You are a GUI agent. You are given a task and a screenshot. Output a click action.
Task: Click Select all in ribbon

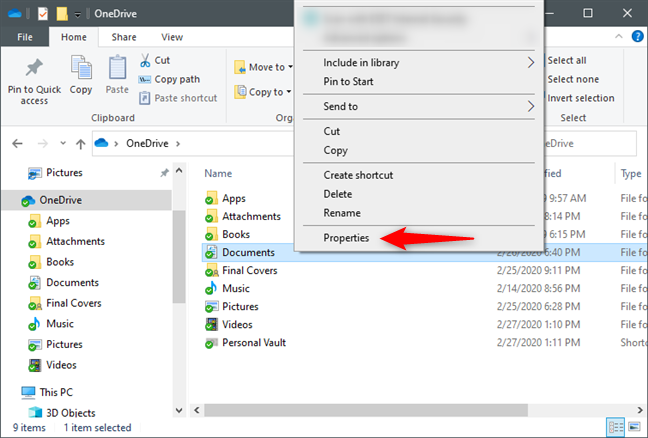pos(567,60)
